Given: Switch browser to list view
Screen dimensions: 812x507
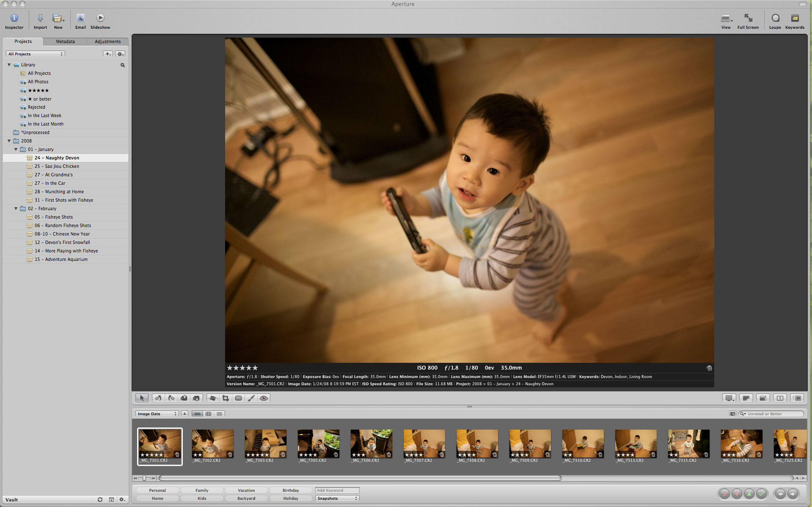Looking at the screenshot, I should (x=219, y=414).
